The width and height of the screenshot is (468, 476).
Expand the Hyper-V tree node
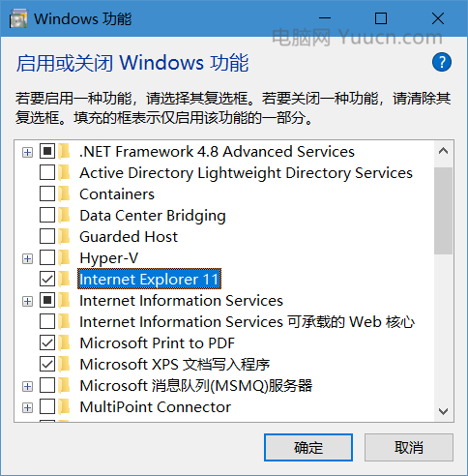pyautogui.click(x=28, y=258)
